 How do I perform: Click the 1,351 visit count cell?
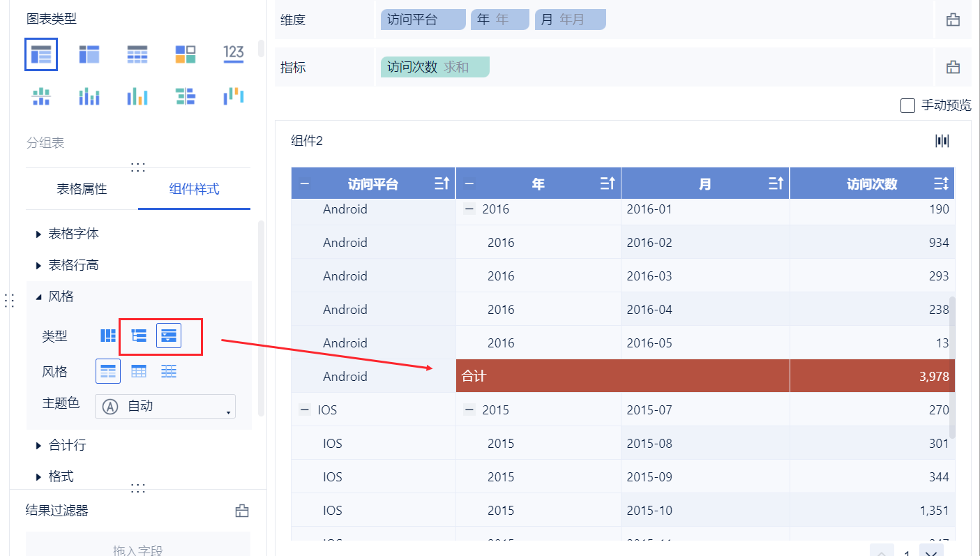click(872, 510)
